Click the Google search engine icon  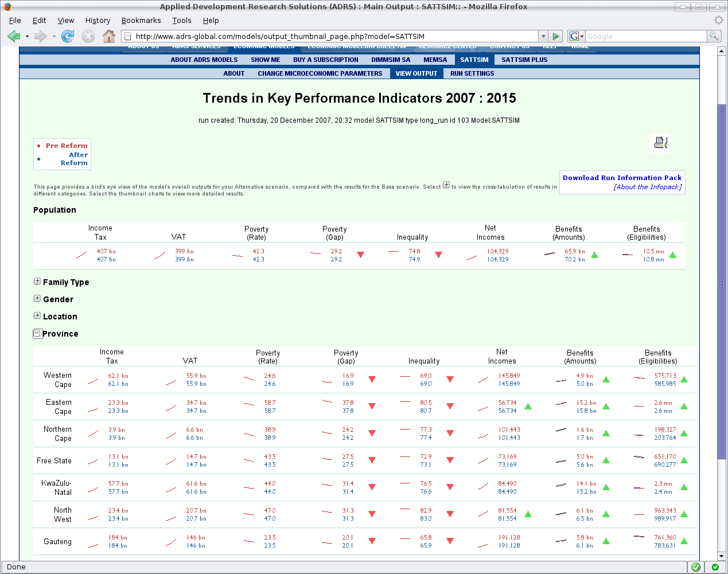pyautogui.click(x=574, y=37)
